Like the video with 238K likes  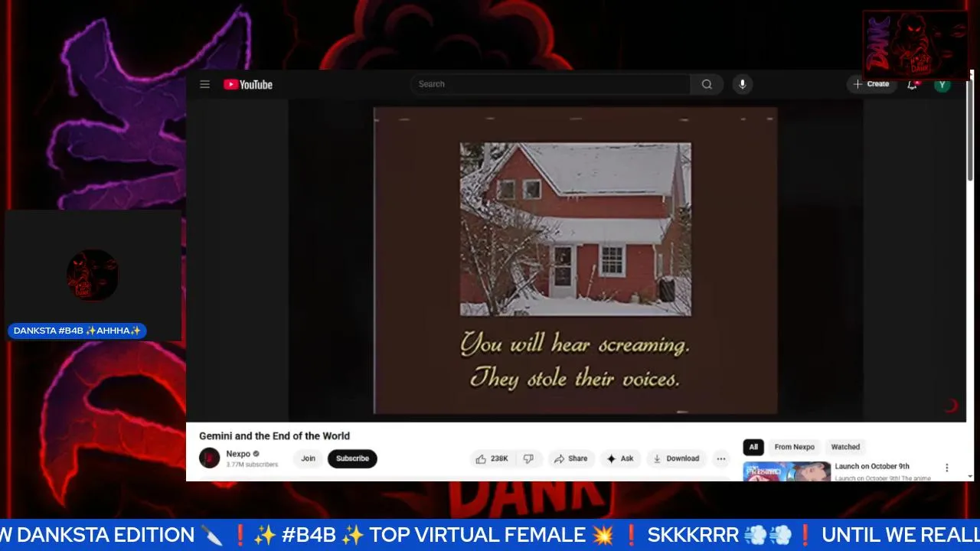coord(492,458)
